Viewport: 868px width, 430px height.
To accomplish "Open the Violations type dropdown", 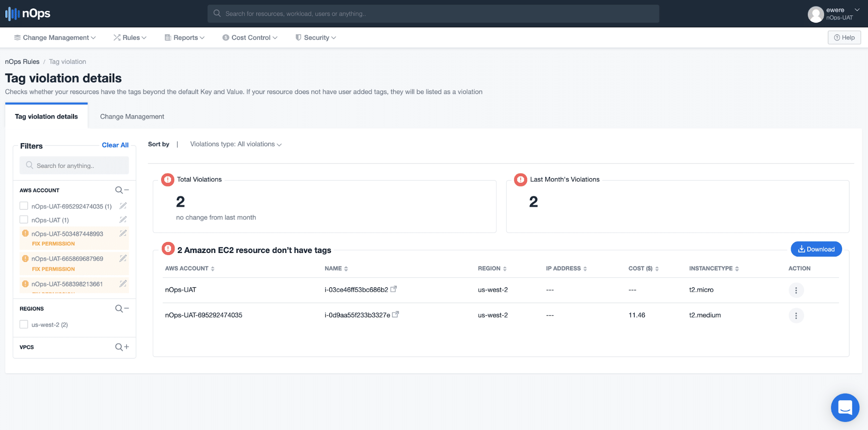I will point(236,144).
